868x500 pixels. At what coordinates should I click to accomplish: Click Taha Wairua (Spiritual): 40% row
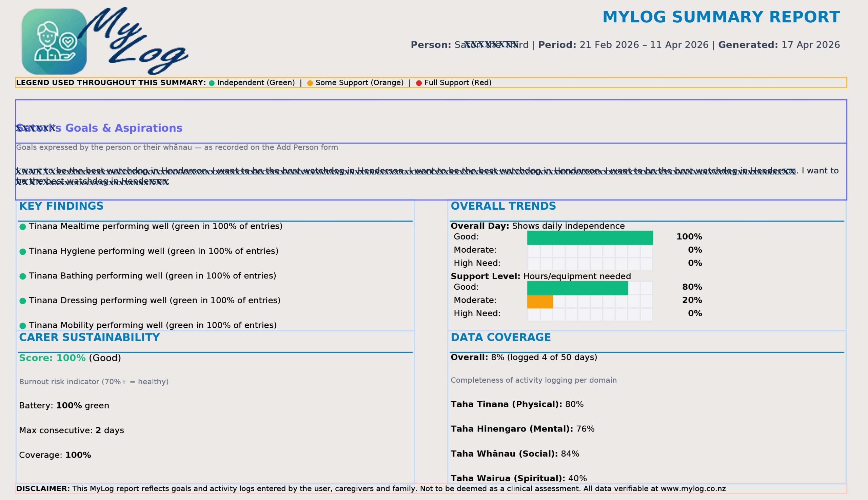click(519, 478)
